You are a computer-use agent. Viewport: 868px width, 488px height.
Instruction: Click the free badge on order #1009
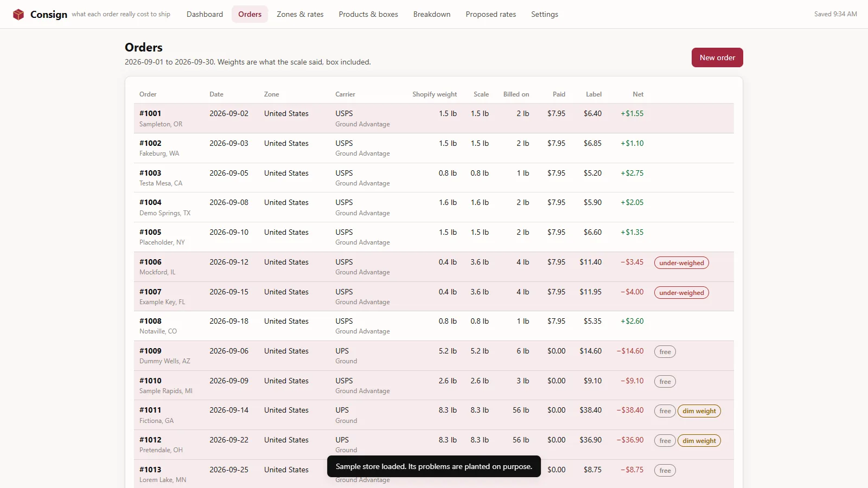[665, 352]
